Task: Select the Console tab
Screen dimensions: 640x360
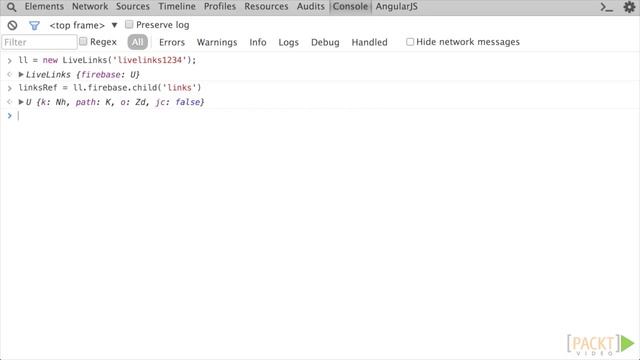Action: [350, 7]
